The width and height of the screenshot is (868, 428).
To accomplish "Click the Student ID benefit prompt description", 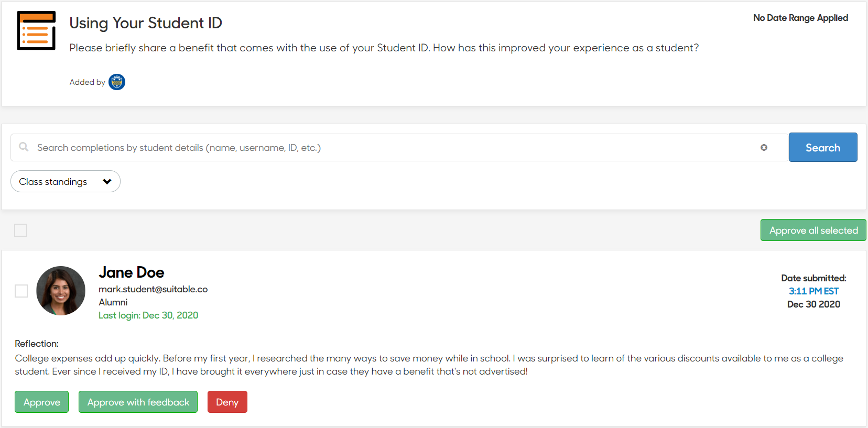I will click(x=384, y=48).
